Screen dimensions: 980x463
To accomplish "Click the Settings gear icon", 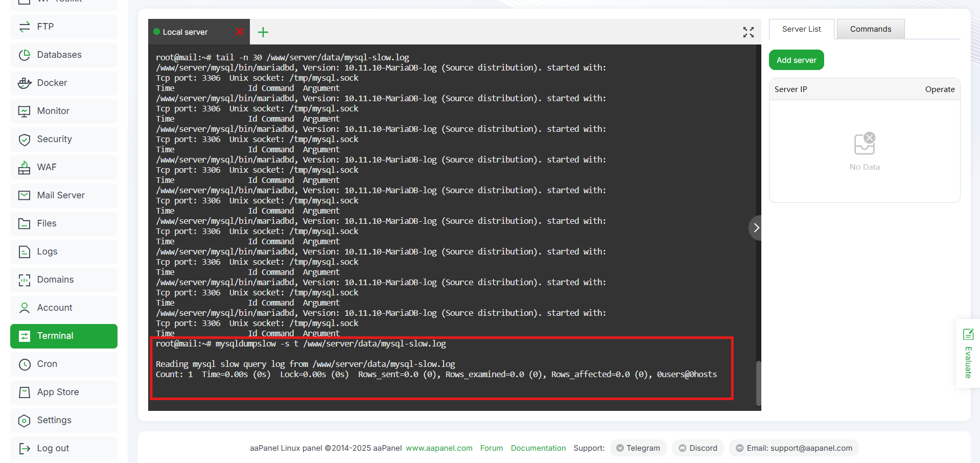I will click(24, 420).
